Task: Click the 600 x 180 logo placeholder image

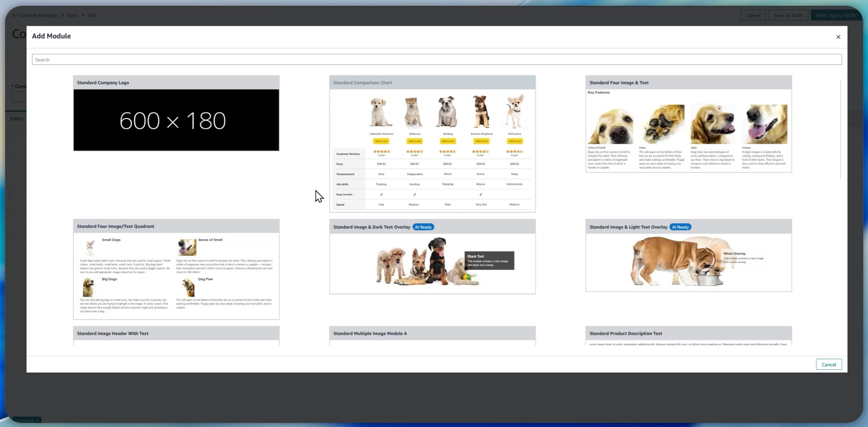Action: pos(176,120)
